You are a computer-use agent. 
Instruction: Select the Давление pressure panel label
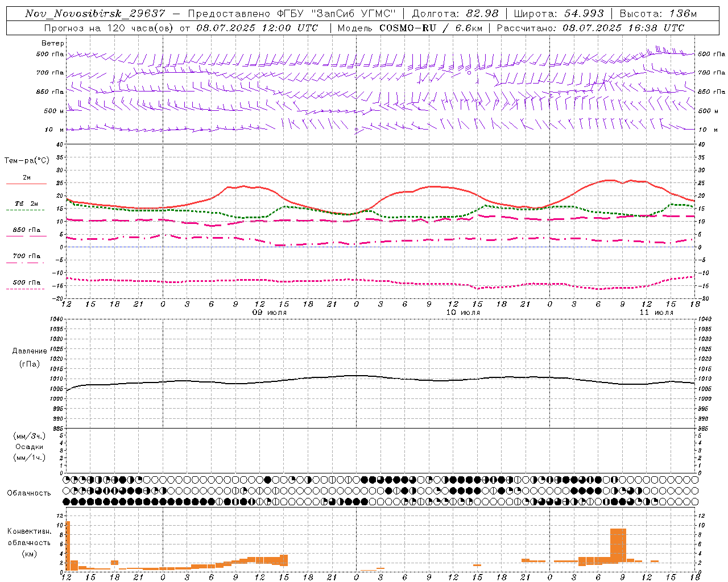(x=30, y=351)
